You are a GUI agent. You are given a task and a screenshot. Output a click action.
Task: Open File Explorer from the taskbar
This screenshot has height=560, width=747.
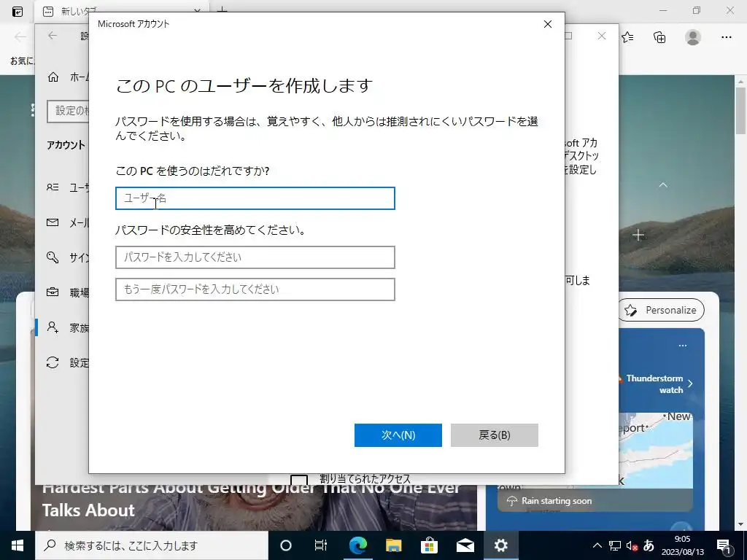(x=393, y=545)
